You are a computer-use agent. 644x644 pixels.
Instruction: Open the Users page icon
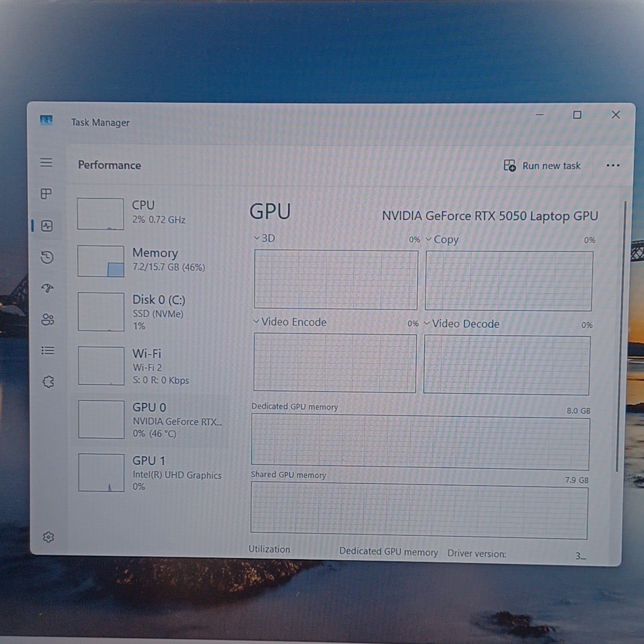click(x=48, y=319)
